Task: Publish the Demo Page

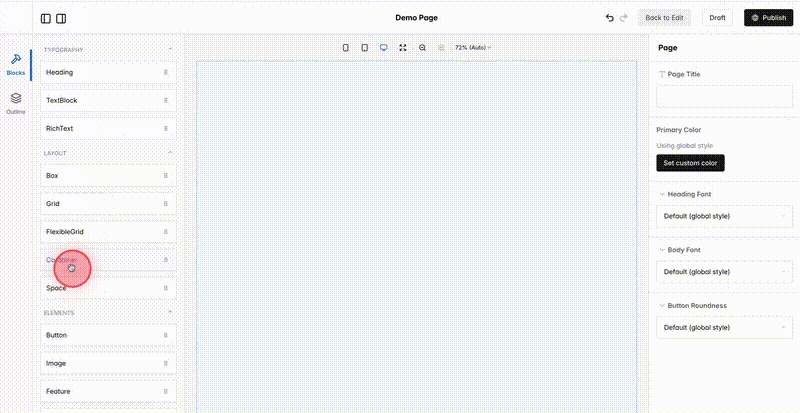Action: [x=768, y=18]
